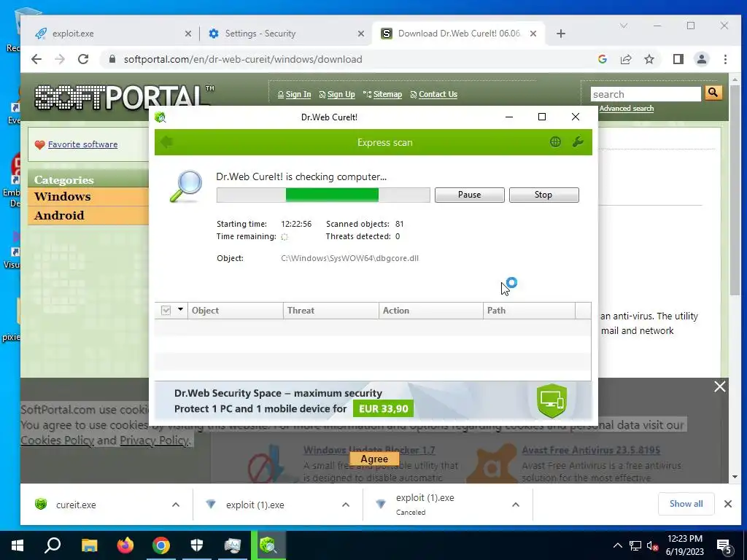Show hidden system tray icons
The width and height of the screenshot is (747, 560).
pyautogui.click(x=617, y=545)
